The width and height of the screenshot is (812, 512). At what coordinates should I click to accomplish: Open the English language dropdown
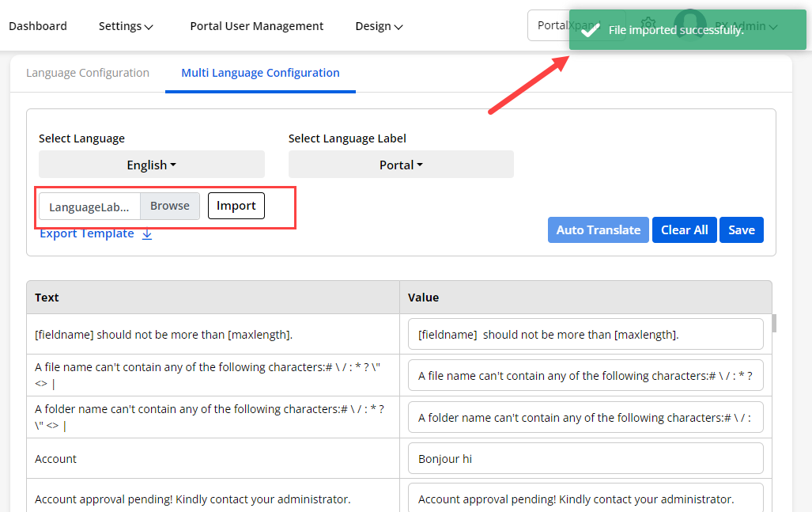point(151,165)
